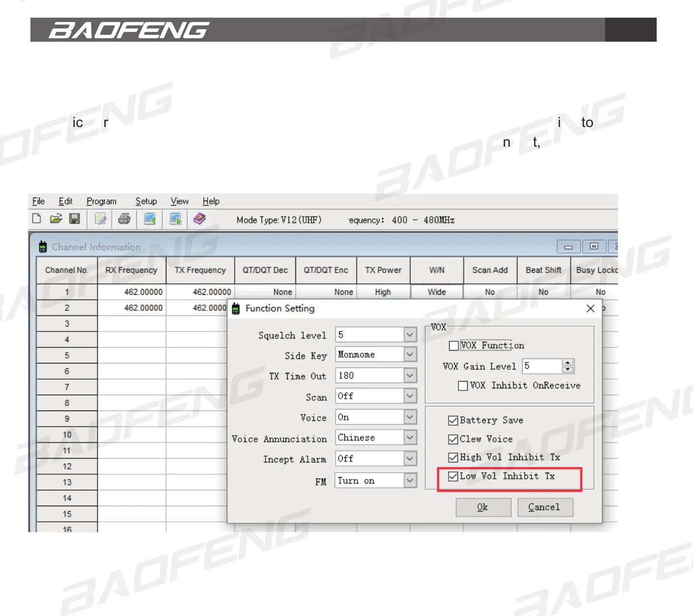Select channel row number 3

tap(67, 324)
